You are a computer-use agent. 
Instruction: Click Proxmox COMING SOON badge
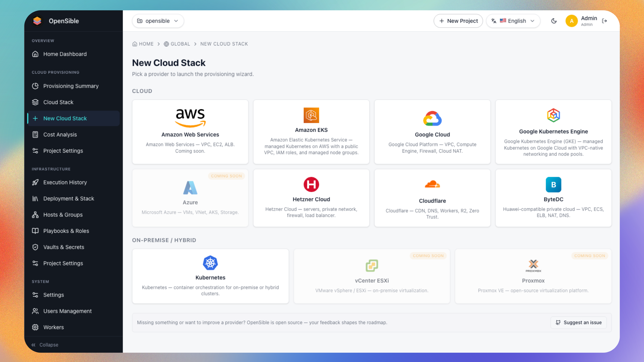click(590, 256)
